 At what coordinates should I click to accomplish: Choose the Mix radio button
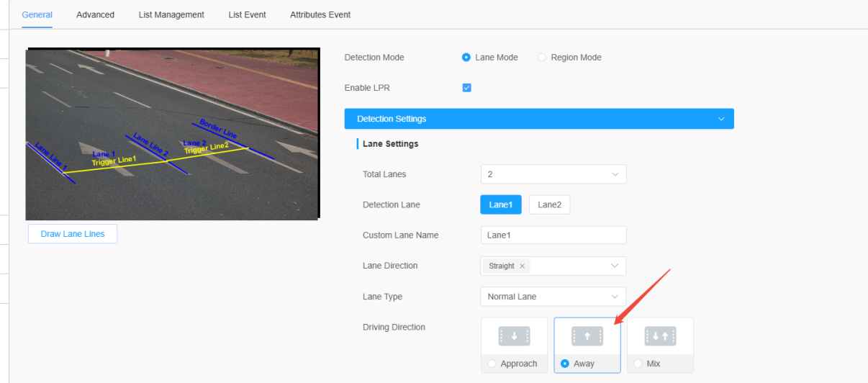click(x=638, y=364)
